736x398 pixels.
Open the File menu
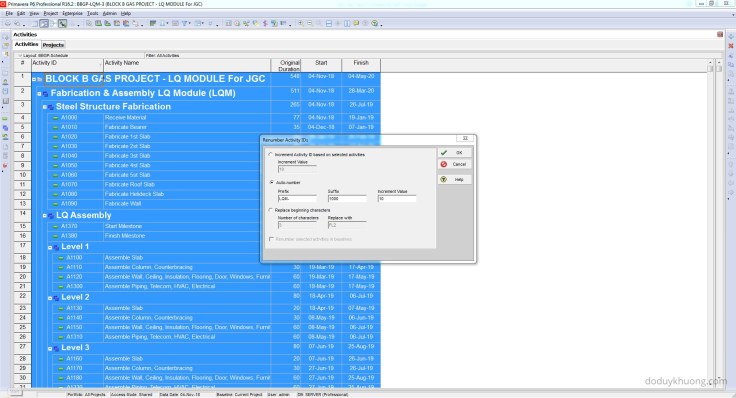9,14
